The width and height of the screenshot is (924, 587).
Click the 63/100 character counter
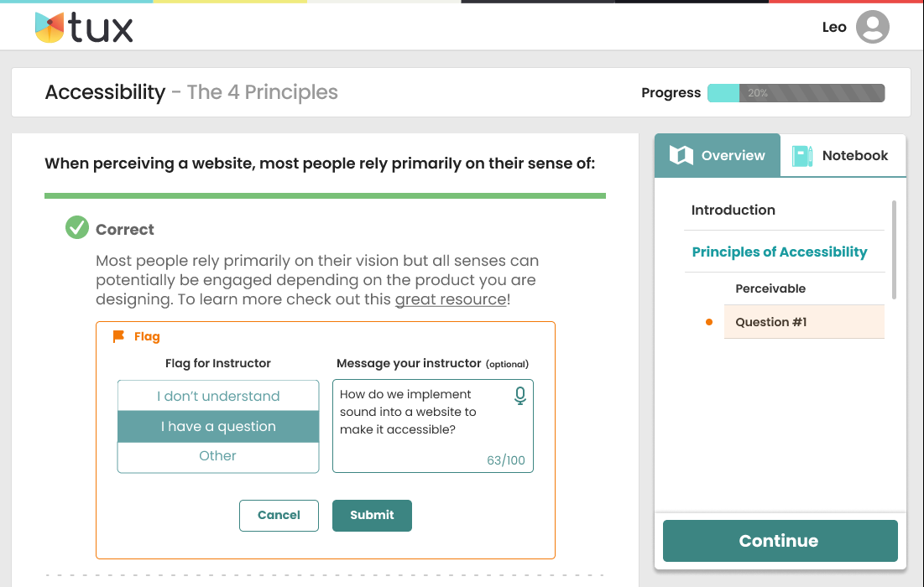[505, 460]
